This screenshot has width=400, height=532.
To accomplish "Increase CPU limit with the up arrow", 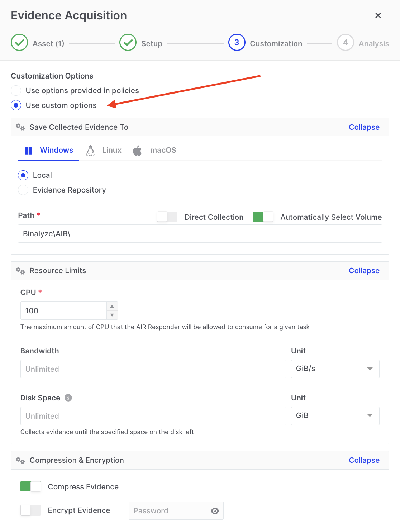I will click(x=112, y=306).
